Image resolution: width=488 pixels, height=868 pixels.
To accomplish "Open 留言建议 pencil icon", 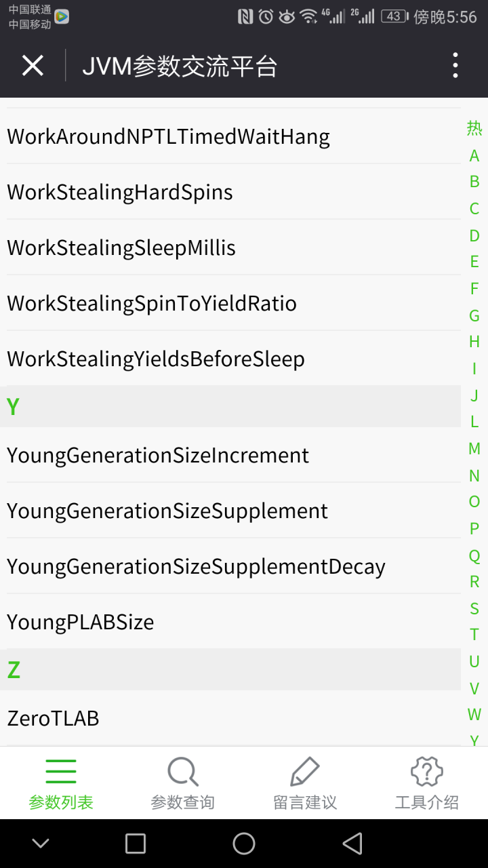I will [305, 771].
